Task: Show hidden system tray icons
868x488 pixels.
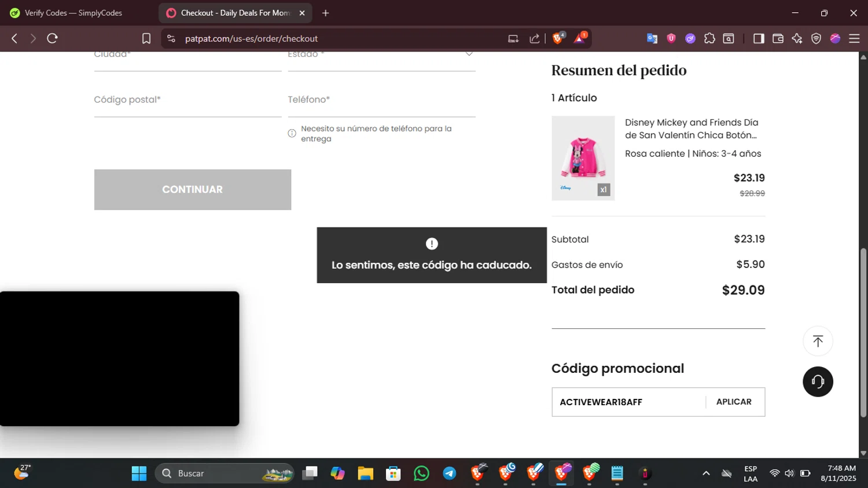Action: [706, 474]
